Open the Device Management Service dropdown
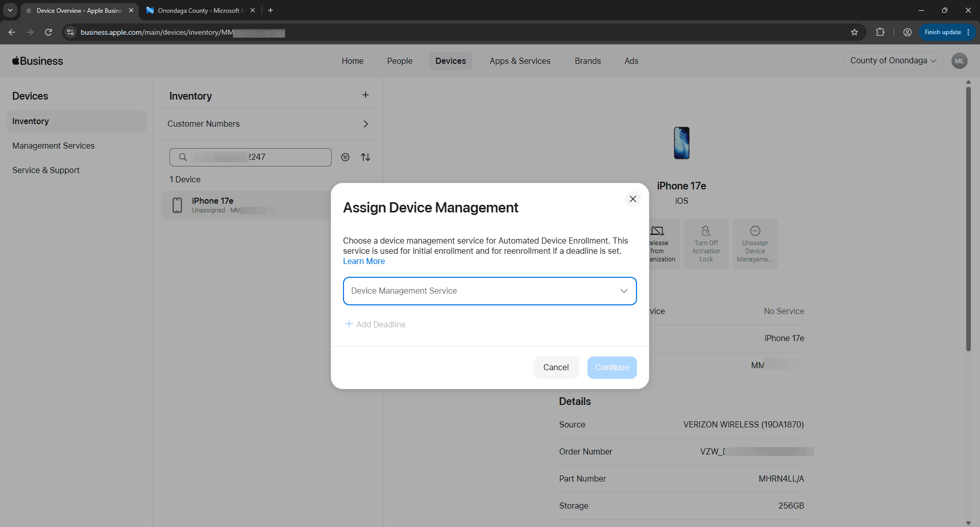980x527 pixels. tap(490, 291)
